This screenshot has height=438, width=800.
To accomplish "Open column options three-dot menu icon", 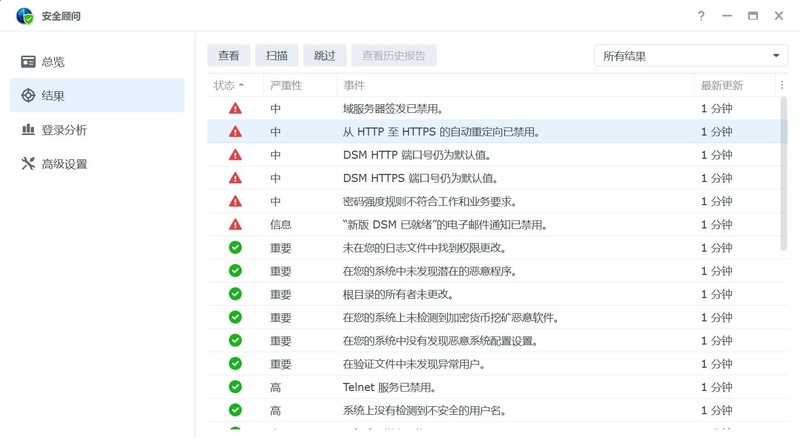I will point(782,85).
